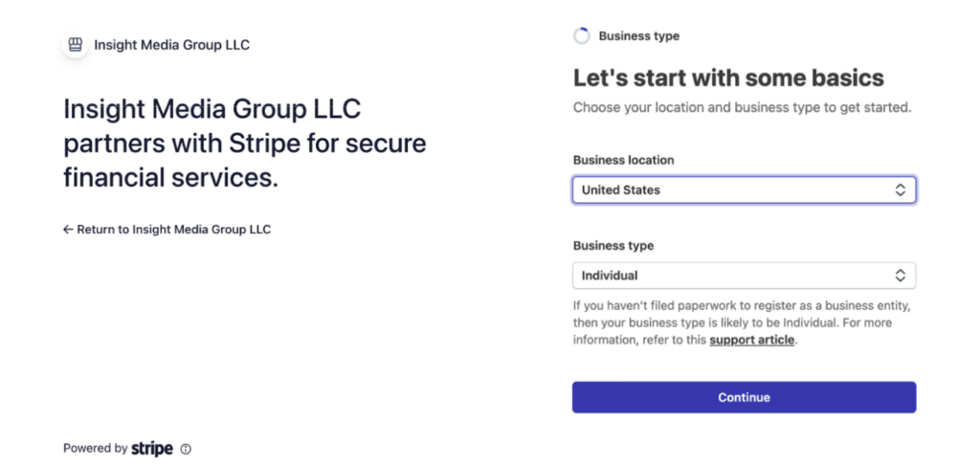Click the "Powered by" footer text
This screenshot has height=466, width=980.
[x=95, y=448]
